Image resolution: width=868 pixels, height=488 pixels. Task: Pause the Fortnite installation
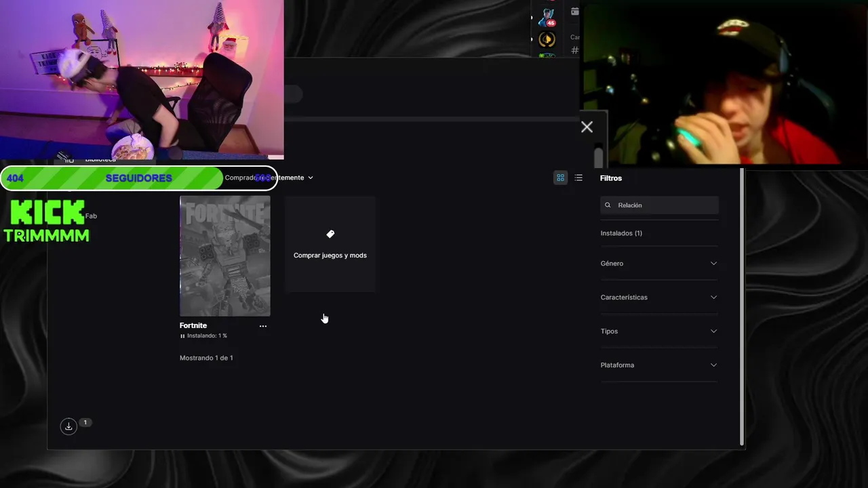182,336
